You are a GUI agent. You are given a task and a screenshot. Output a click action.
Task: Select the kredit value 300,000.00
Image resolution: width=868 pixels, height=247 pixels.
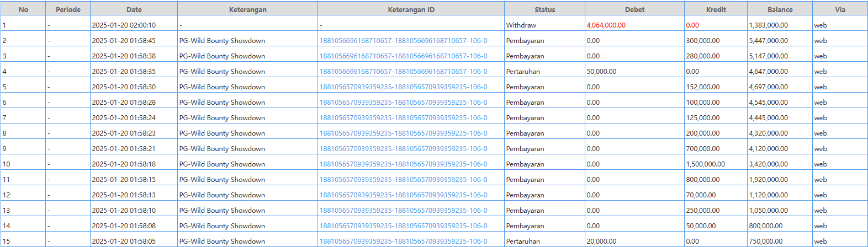703,41
